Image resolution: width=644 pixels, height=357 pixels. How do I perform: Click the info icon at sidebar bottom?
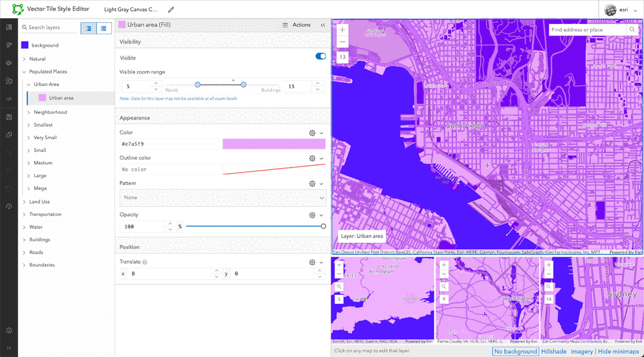[8, 330]
